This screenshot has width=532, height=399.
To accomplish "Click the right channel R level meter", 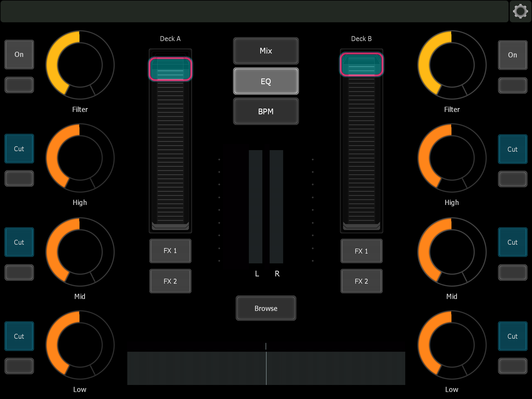I will click(x=276, y=207).
